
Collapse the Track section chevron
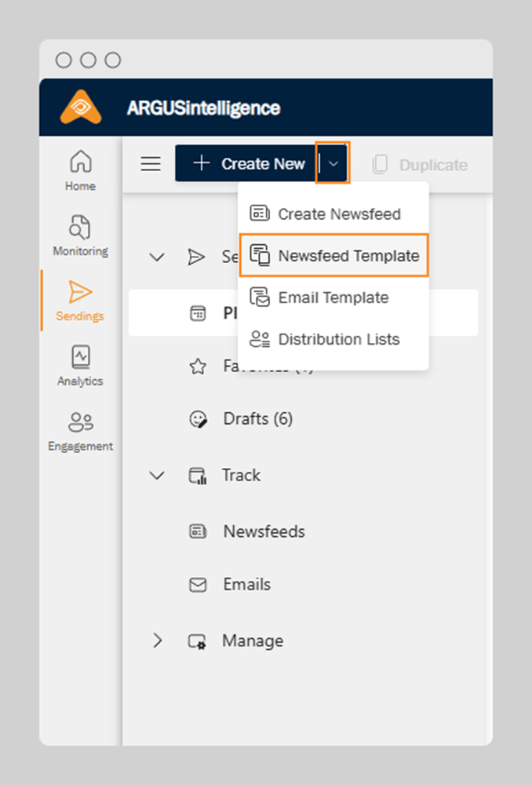(158, 476)
